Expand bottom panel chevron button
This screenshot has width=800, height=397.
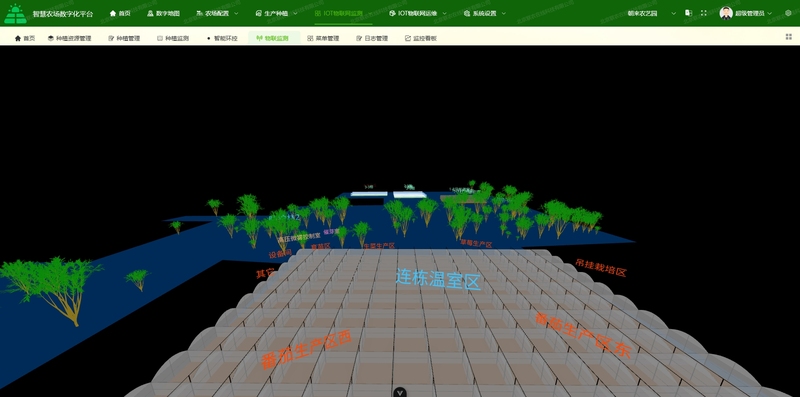400,392
